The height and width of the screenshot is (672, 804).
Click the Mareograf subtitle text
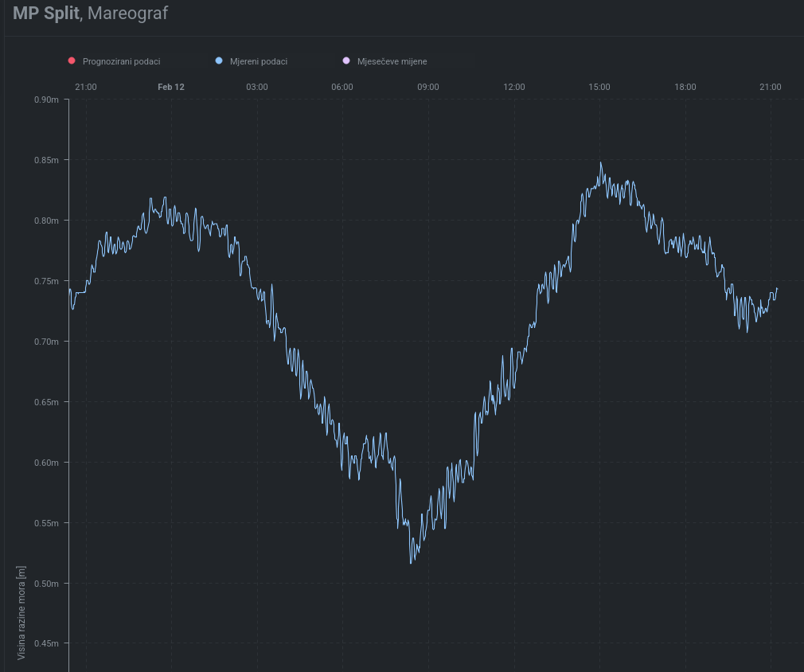pos(127,14)
